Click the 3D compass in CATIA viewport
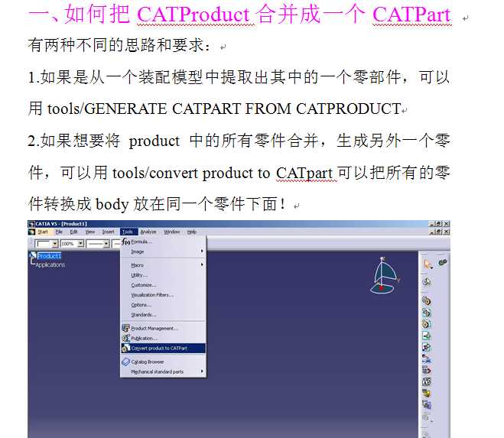 point(384,276)
